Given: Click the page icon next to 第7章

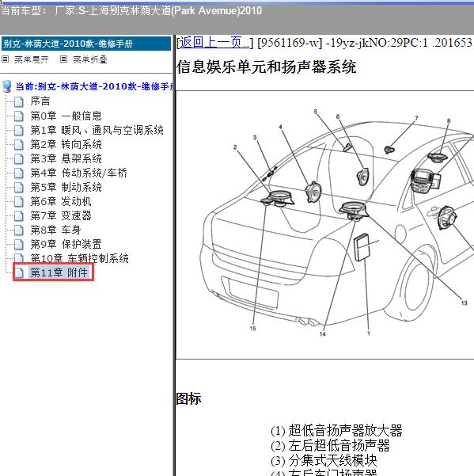Looking at the screenshot, I should [19, 216].
